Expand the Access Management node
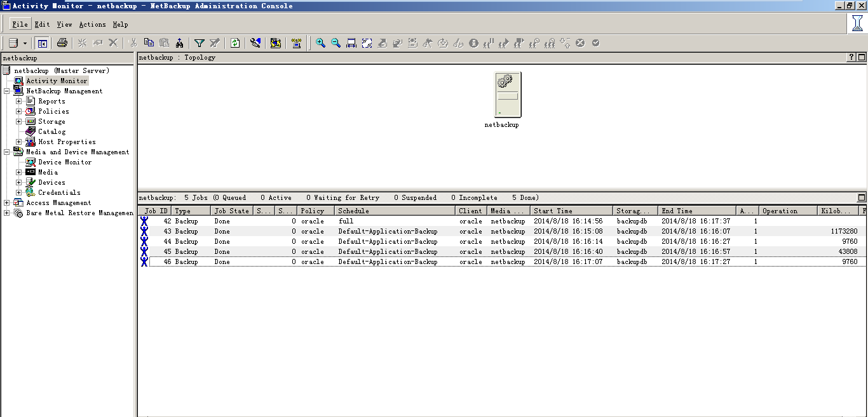Viewport: 868px width, 417px height. pos(7,202)
